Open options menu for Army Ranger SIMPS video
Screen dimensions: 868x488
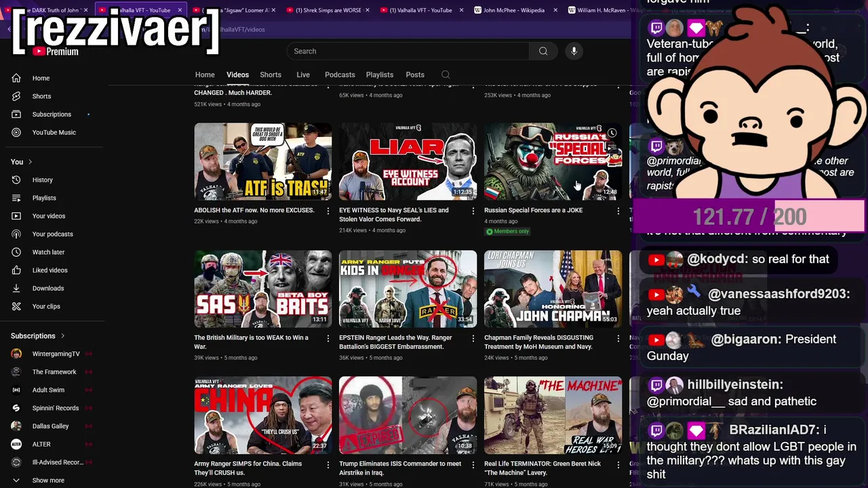(x=328, y=465)
